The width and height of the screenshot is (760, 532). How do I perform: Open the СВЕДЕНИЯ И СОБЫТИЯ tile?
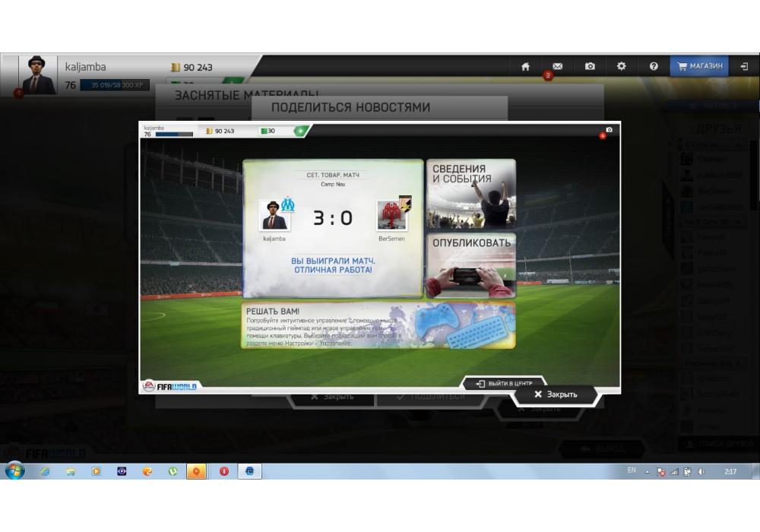click(470, 194)
